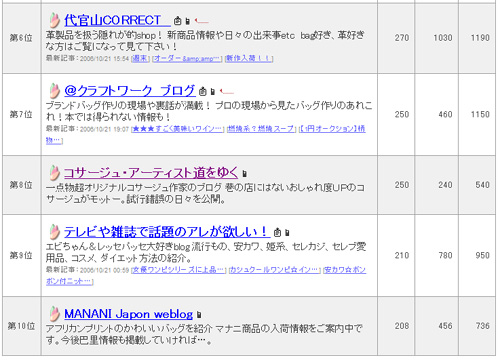Click the value 270 in the 代官山CORRECT row

coord(402,38)
